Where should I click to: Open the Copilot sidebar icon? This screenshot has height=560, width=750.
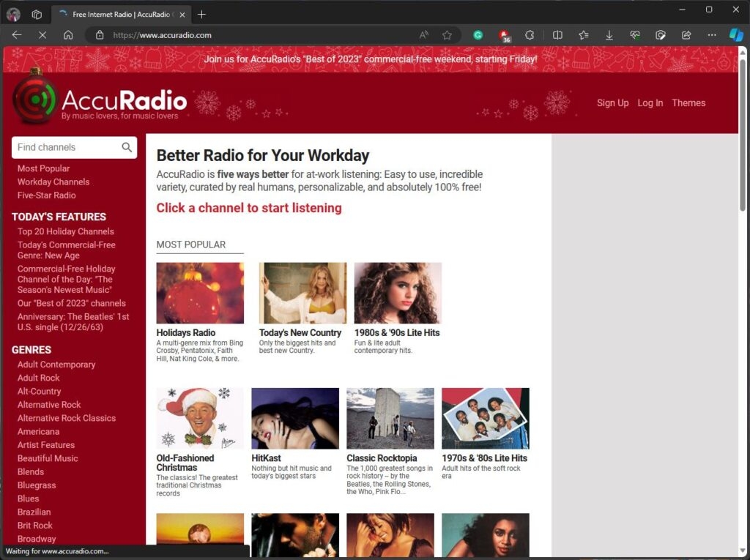(x=736, y=35)
